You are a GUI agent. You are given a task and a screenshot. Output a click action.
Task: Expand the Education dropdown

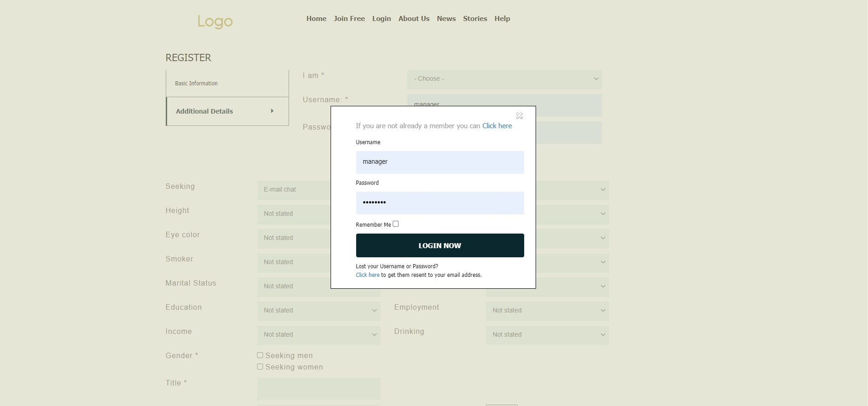pyautogui.click(x=318, y=311)
